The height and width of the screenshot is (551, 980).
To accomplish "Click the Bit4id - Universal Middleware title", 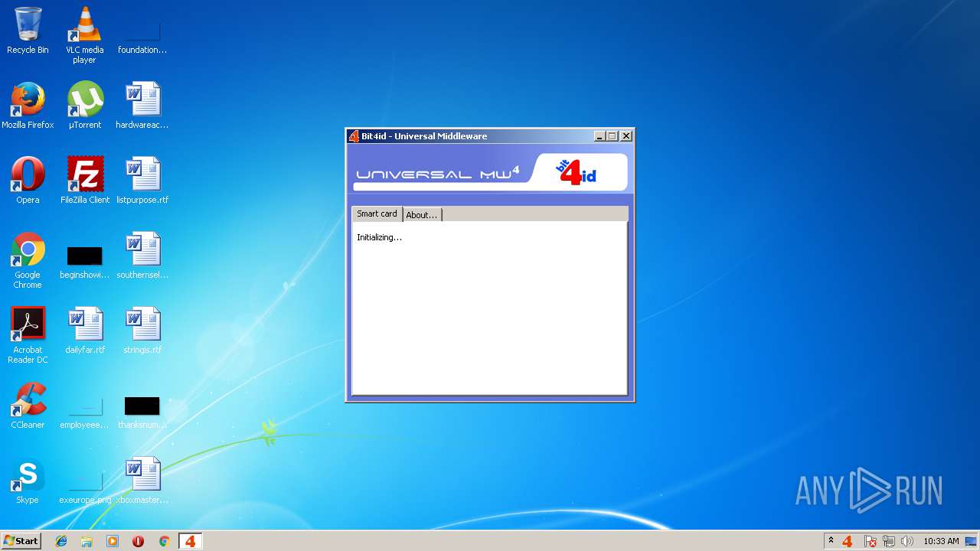I will (424, 136).
